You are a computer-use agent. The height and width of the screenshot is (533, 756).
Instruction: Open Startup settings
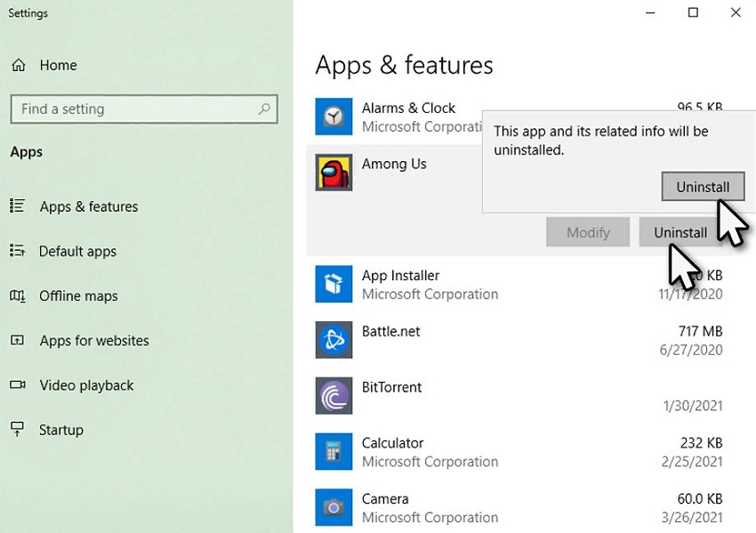[61, 430]
